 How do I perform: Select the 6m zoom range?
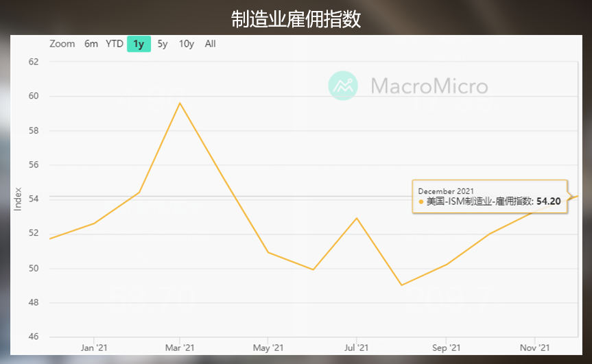[91, 44]
